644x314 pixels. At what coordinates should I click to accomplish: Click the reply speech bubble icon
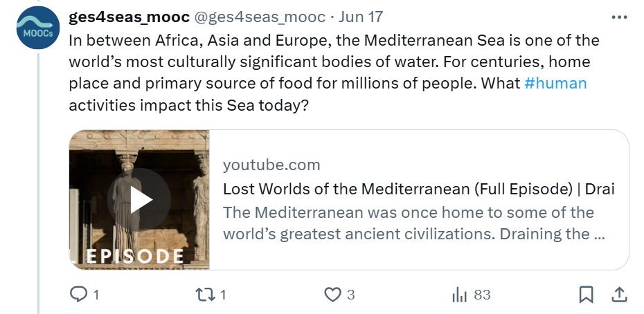click(x=80, y=295)
